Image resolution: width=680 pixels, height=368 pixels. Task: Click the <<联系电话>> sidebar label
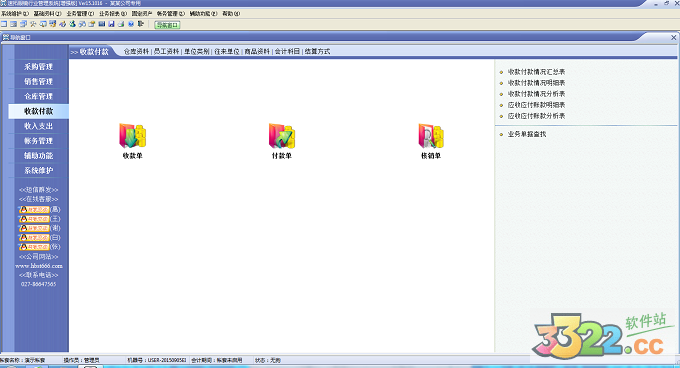point(39,275)
